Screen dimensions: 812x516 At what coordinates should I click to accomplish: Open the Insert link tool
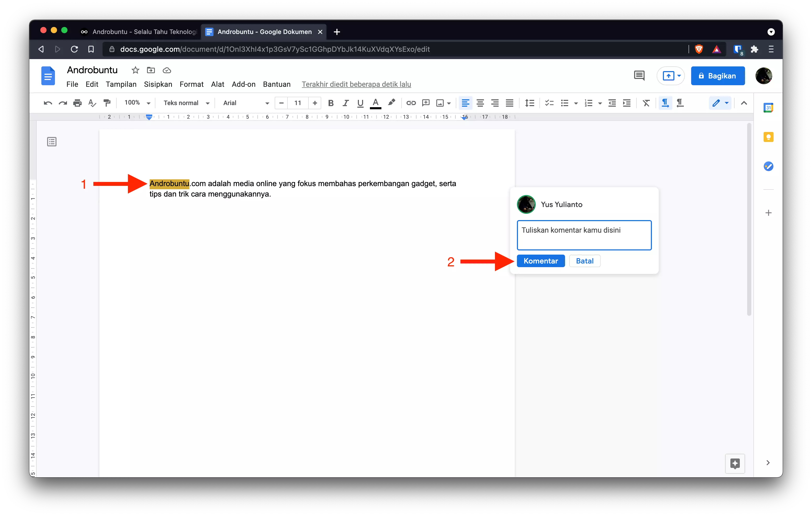[x=411, y=103]
